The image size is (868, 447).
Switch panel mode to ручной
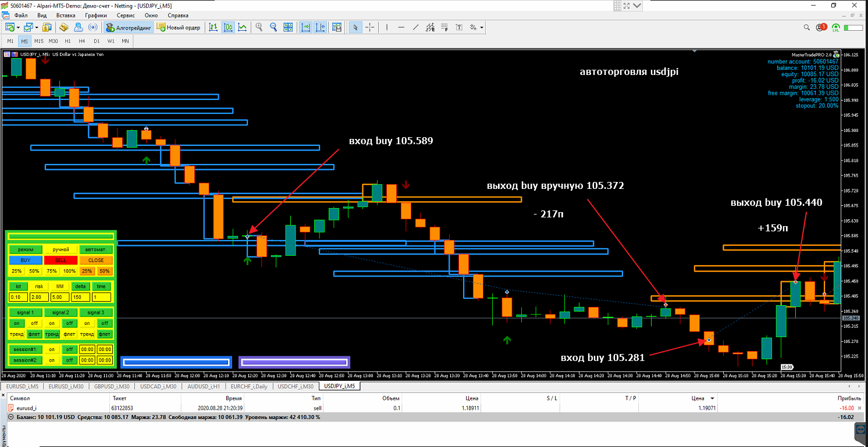pyautogui.click(x=61, y=249)
